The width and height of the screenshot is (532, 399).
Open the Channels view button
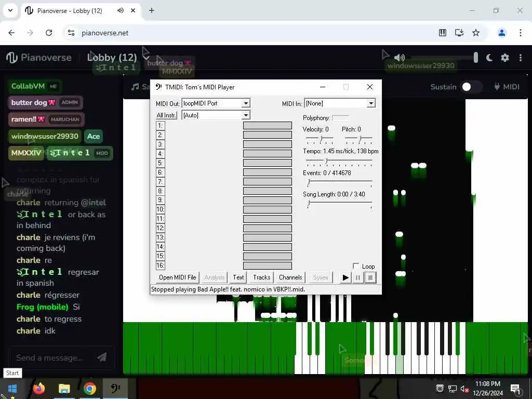[x=290, y=277]
